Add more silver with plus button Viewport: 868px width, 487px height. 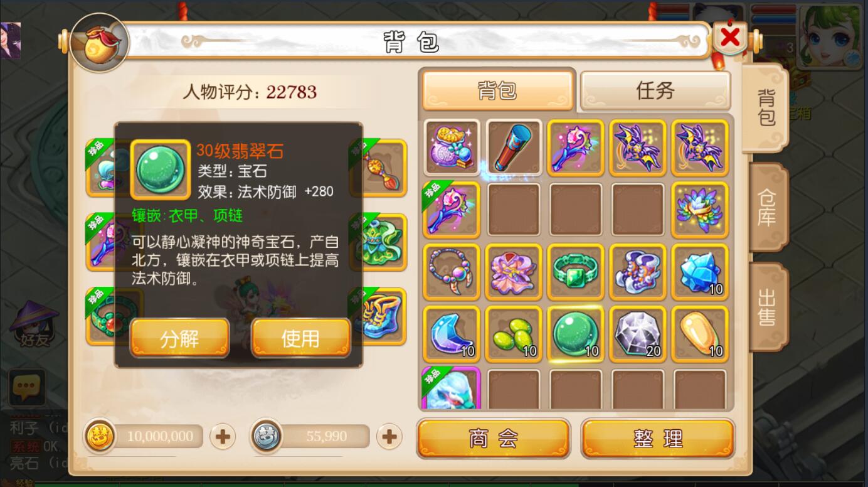(x=389, y=436)
